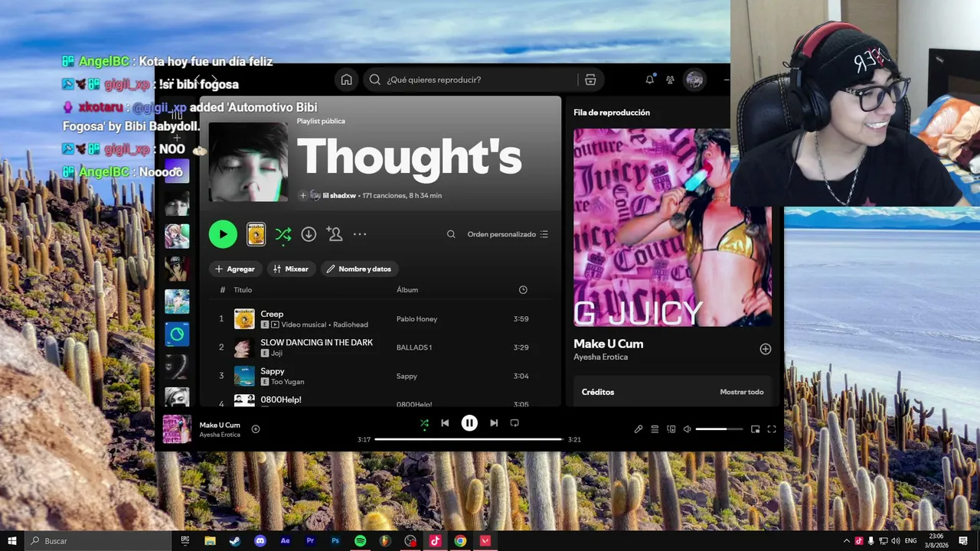This screenshot has height=551, width=980.
Task: Open Friend Activity people icon
Action: click(670, 80)
